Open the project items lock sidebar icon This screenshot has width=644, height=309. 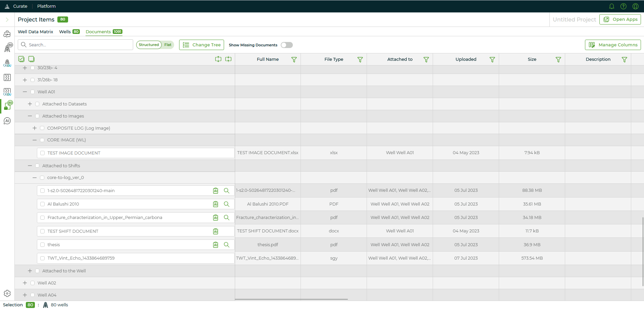coord(8,106)
